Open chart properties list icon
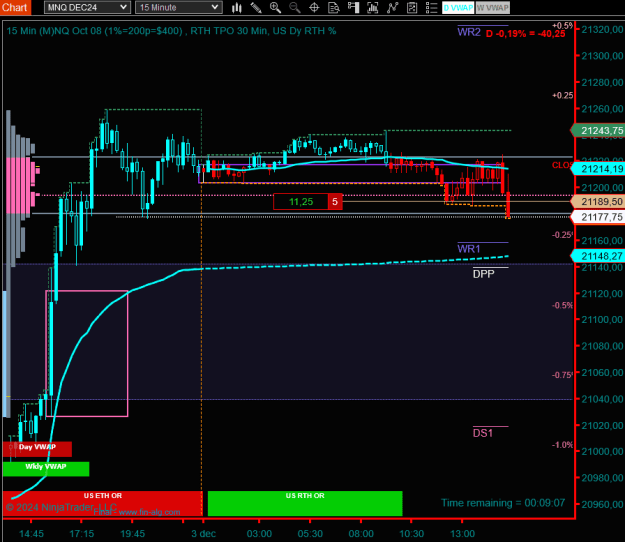 [x=431, y=8]
